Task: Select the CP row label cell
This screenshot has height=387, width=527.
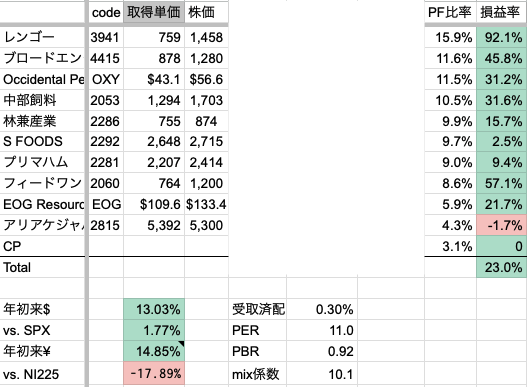Action: [42, 246]
